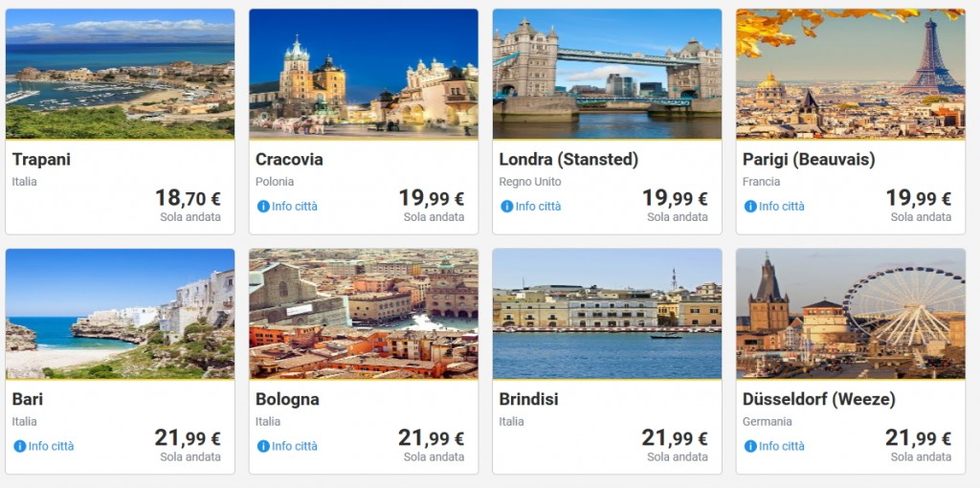This screenshot has height=488, width=980.
Task: Click the info icon on Cracovia card
Action: 263,207
